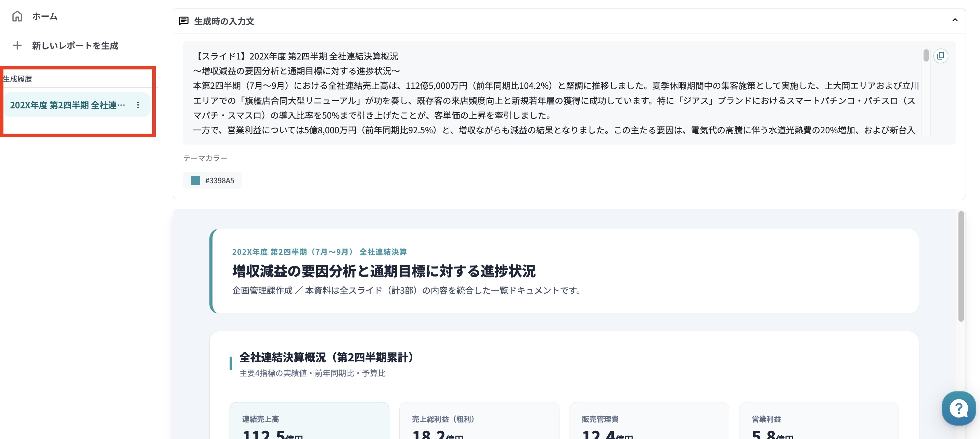Click the 生成時の入力文 message icon
The height and width of the screenshot is (439, 980).
[184, 21]
